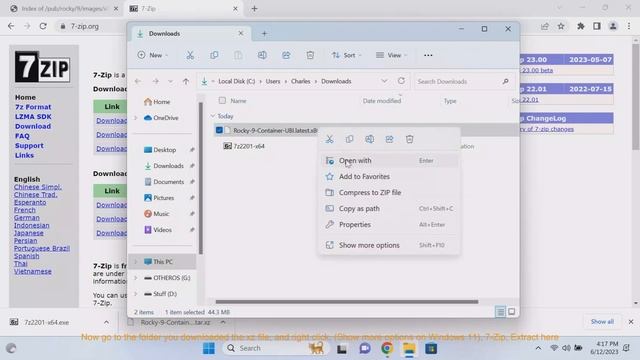Open the Sort dropdown in Explorer

click(347, 55)
